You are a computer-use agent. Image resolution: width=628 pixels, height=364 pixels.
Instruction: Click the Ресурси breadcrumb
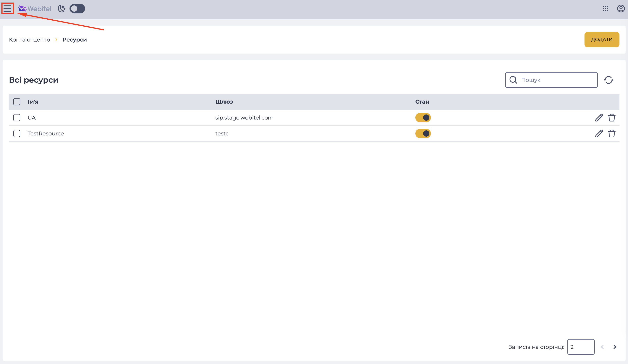(x=75, y=40)
